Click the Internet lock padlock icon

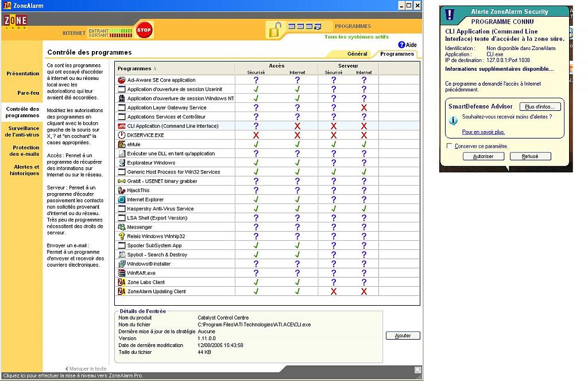(274, 30)
